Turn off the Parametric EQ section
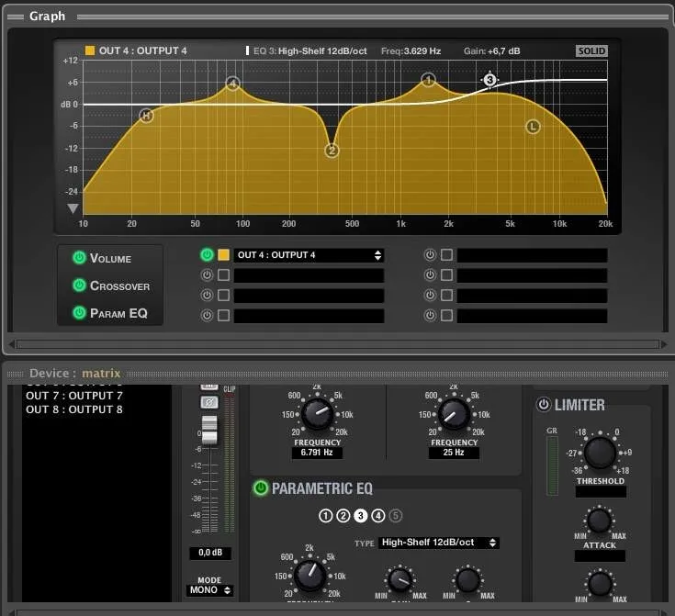Screen dimensions: 675x616 (261, 488)
